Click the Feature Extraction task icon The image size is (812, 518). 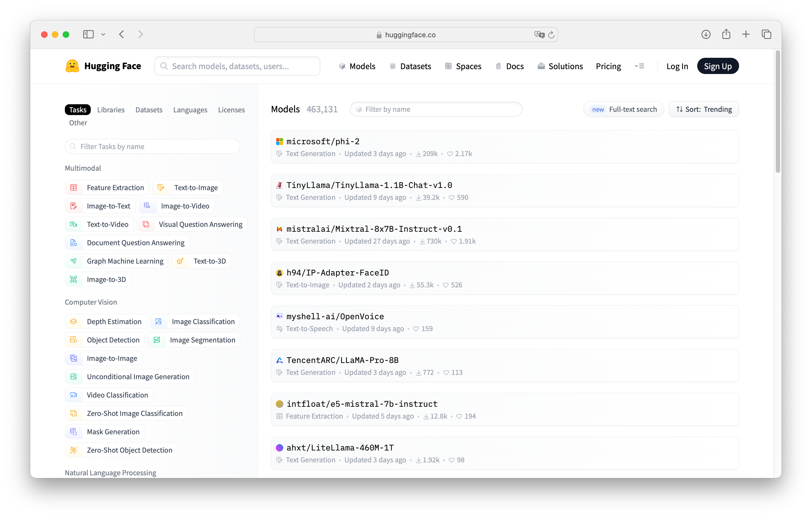click(x=74, y=187)
